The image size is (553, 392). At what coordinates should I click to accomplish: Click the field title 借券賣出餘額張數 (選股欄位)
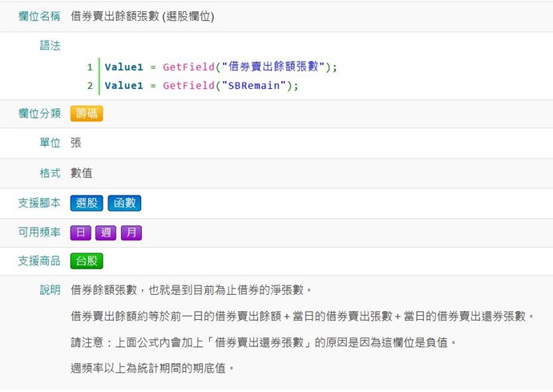142,16
